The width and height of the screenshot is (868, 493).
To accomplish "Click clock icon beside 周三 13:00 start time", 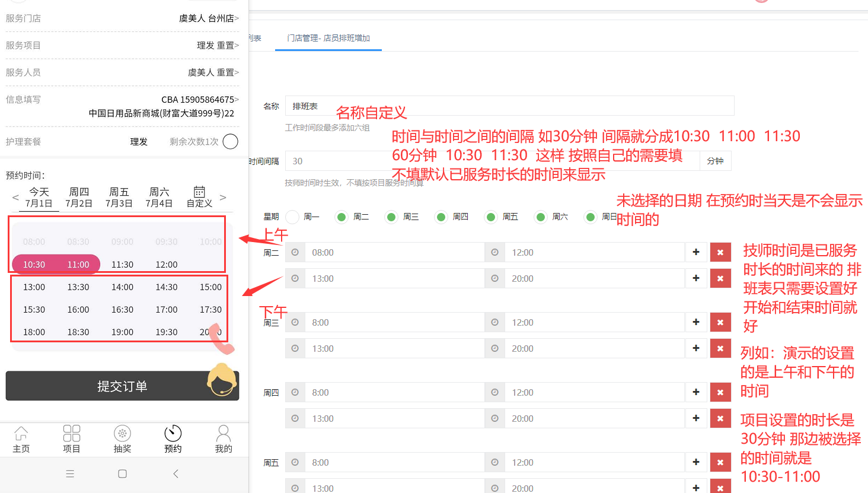I will (295, 349).
